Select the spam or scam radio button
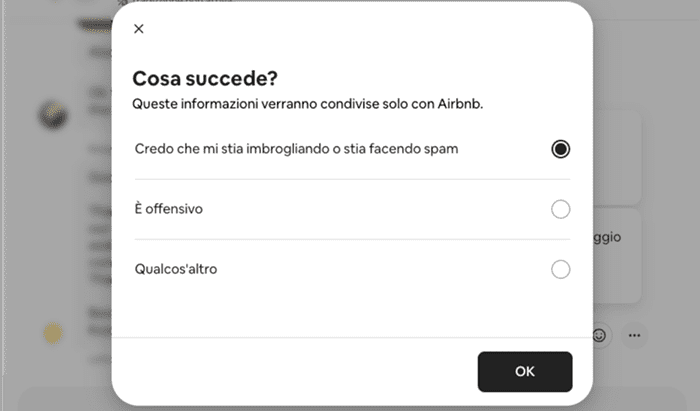The image size is (700, 411). click(561, 149)
